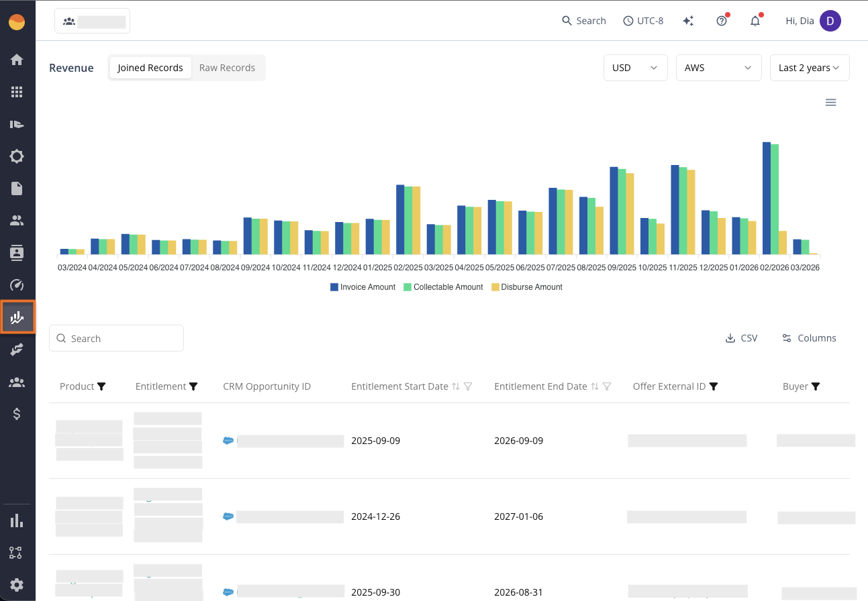Click the start date 2025-09-09 cell
Image resolution: width=868 pixels, height=601 pixels.
(x=375, y=441)
